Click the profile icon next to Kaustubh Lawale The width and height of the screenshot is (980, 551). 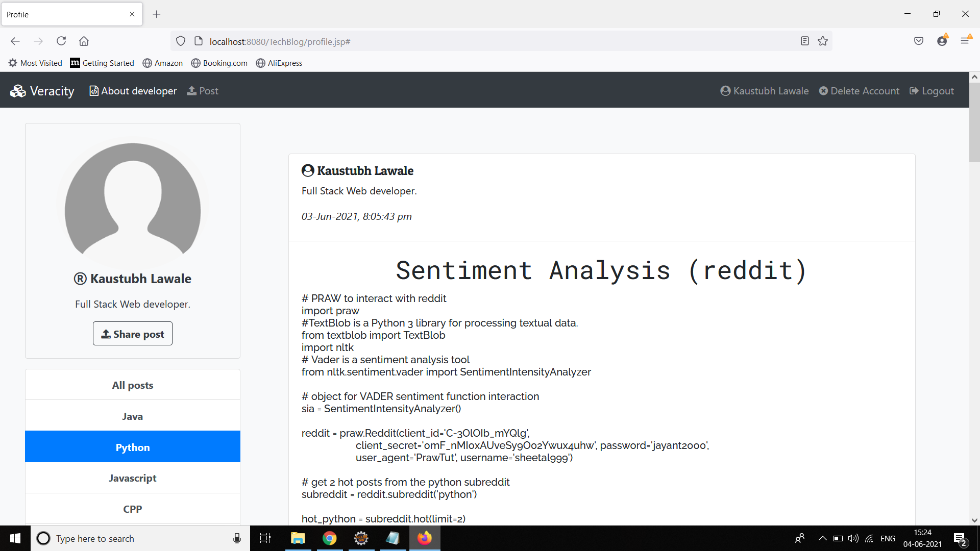725,91
